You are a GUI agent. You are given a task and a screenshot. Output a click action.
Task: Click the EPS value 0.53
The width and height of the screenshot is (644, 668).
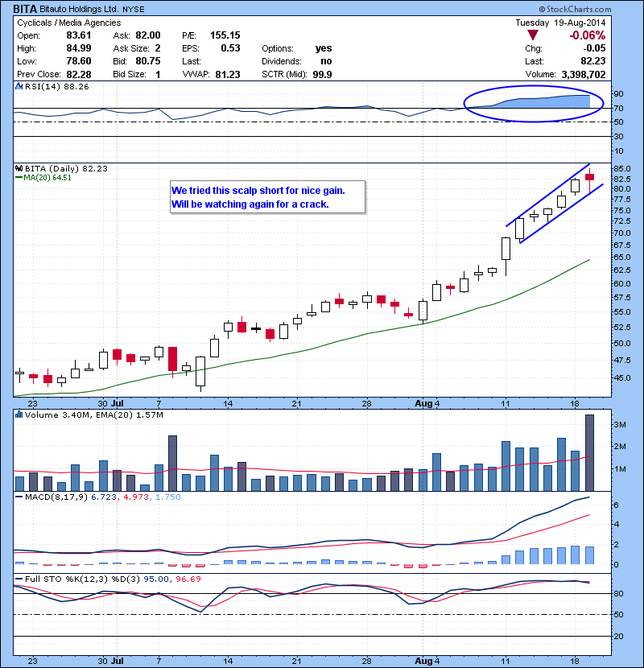[x=230, y=48]
